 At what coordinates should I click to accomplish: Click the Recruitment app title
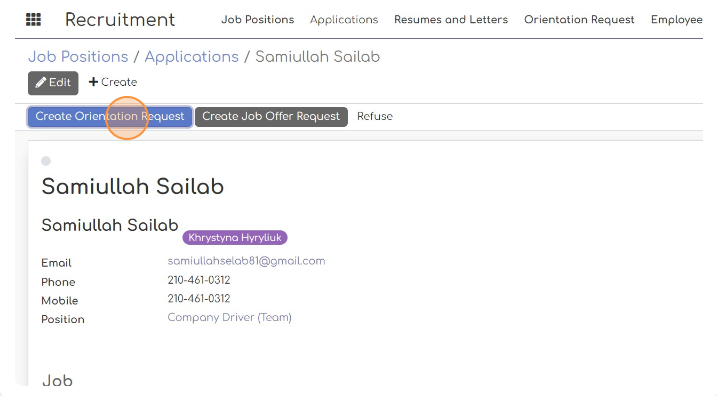pyautogui.click(x=120, y=20)
